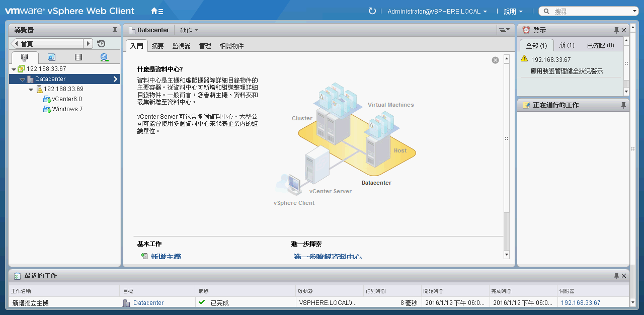Screen dimensions: 644x315
Task: Go forward with navigator history arrow
Action: tap(89, 44)
